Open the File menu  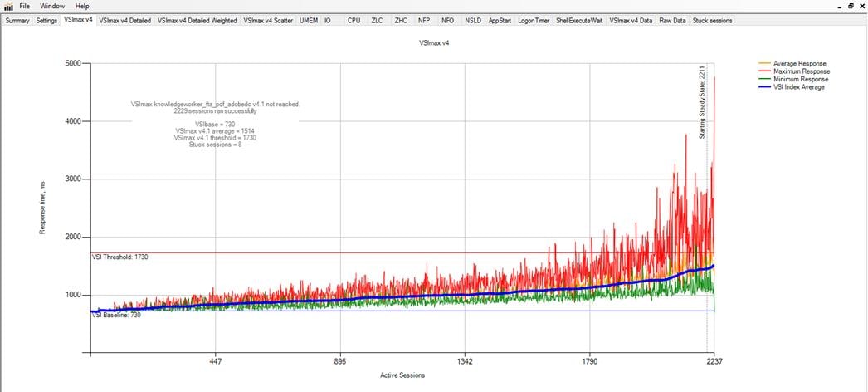pyautogui.click(x=24, y=6)
